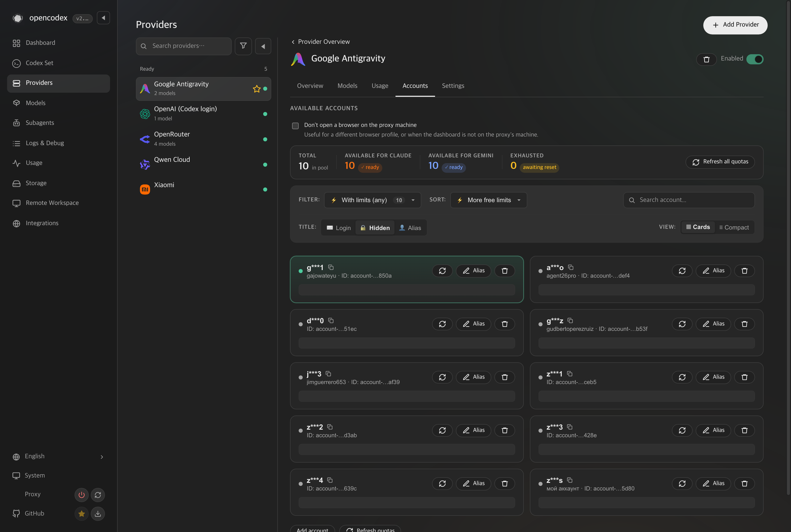Refresh quota for account z***3
Screen dimensions: 791x532
click(682, 430)
